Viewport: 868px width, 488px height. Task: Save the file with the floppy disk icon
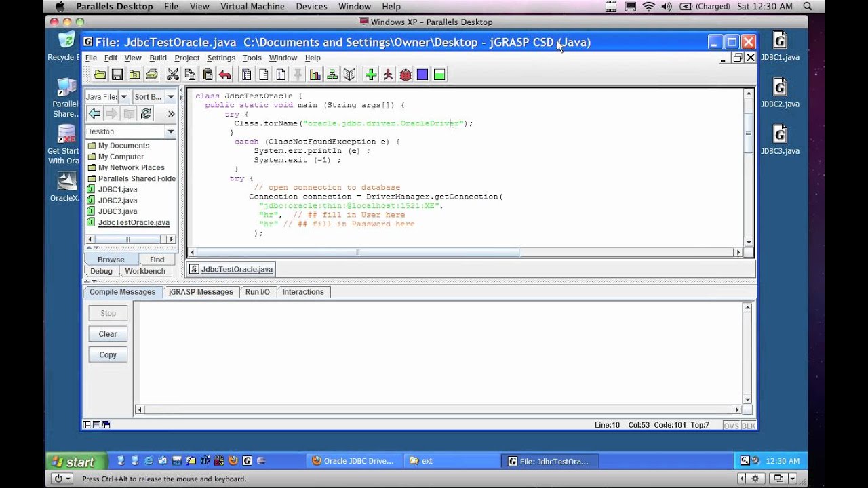(117, 75)
